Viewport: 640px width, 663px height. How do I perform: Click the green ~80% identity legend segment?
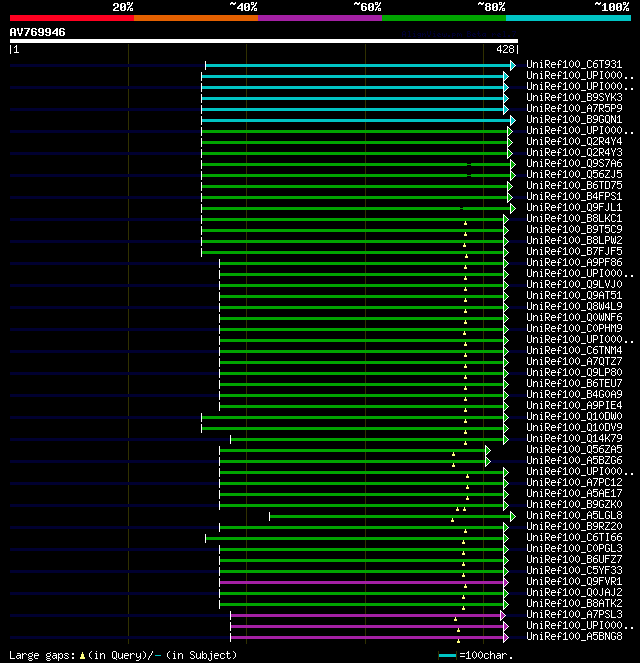tap(444, 18)
